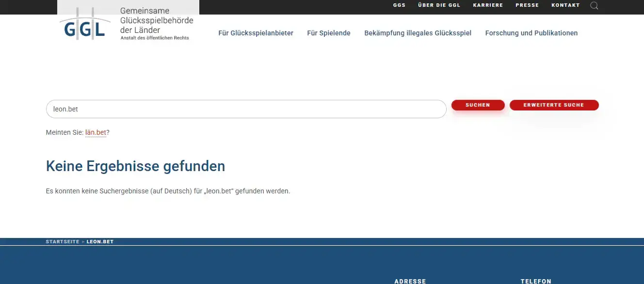This screenshot has width=644, height=284.
Task: Open Über die GGL menu
Action: point(439,5)
